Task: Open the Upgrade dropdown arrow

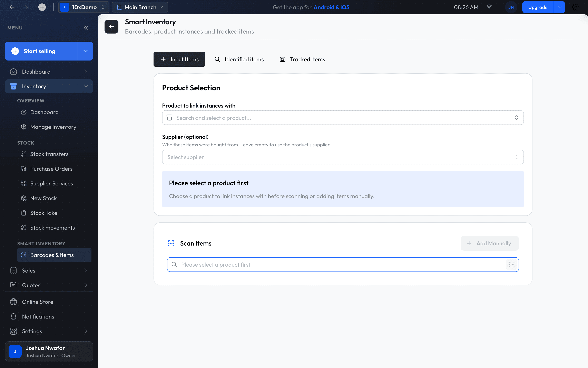Action: pos(560,7)
